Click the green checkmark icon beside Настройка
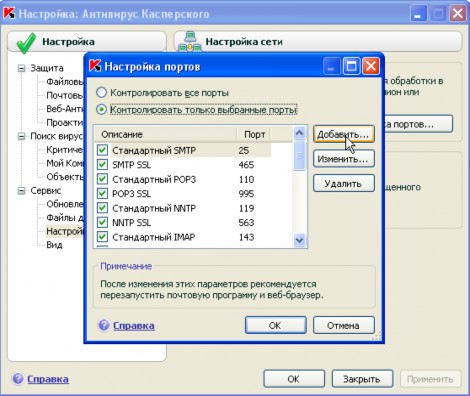The image size is (470, 396). 26,43
